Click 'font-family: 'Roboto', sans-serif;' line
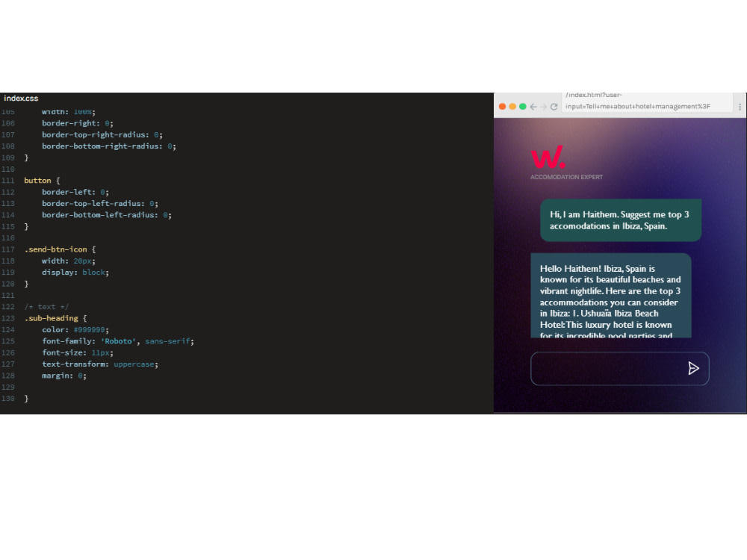This screenshot has width=747, height=560. tap(118, 341)
